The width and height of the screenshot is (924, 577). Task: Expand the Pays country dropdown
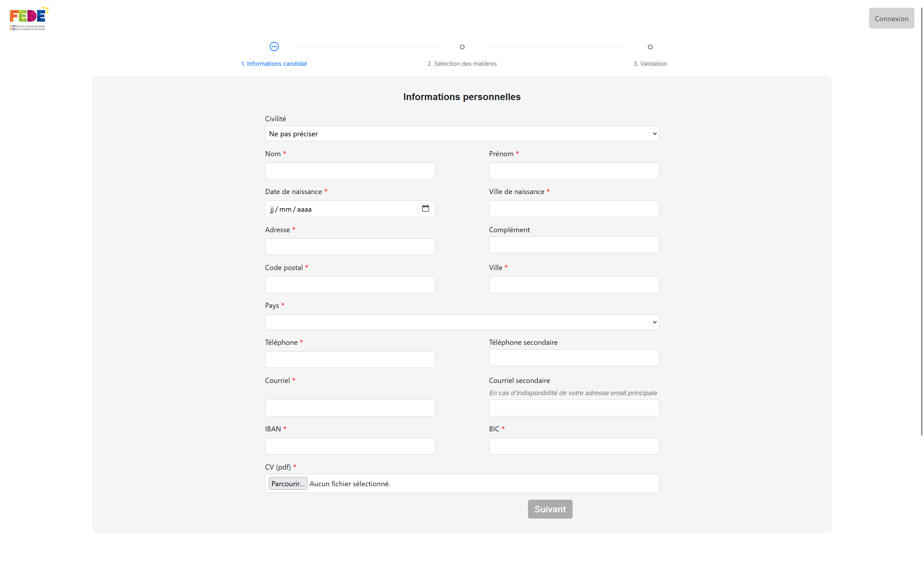click(462, 322)
